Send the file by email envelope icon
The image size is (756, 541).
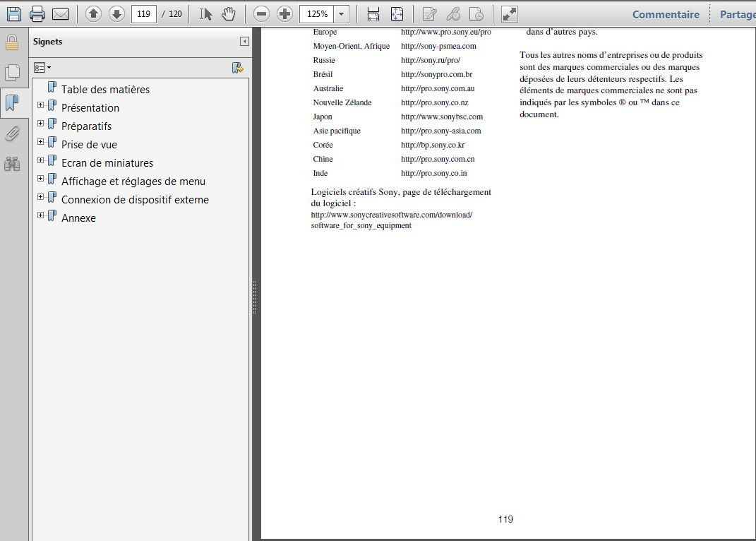point(60,14)
